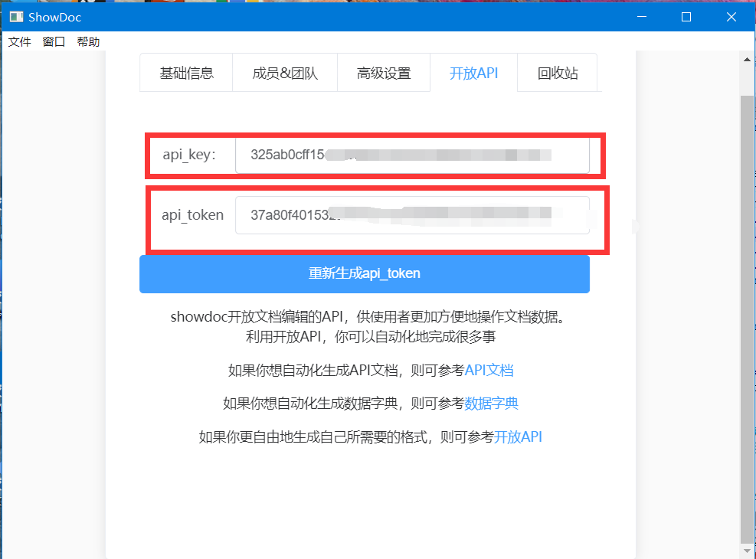This screenshot has width=756, height=559.
Task: Click the api_key: label
Action: pos(189,155)
